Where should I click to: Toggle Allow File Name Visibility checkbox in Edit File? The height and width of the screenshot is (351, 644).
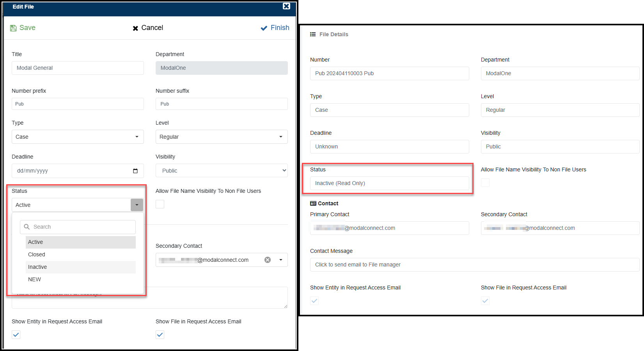click(160, 204)
